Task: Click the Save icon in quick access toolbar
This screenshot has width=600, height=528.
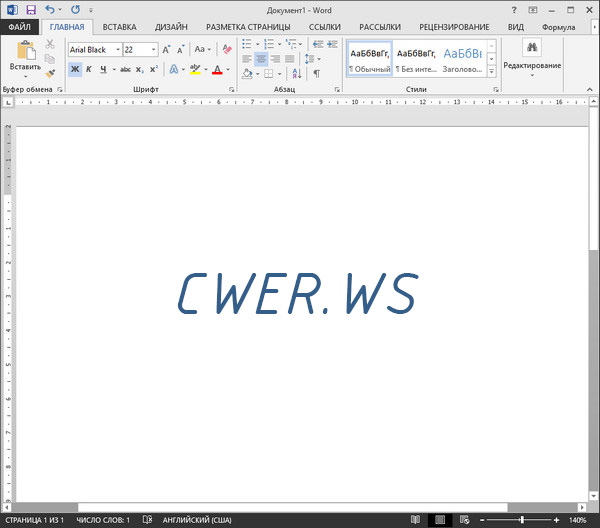Action: pyautogui.click(x=30, y=9)
